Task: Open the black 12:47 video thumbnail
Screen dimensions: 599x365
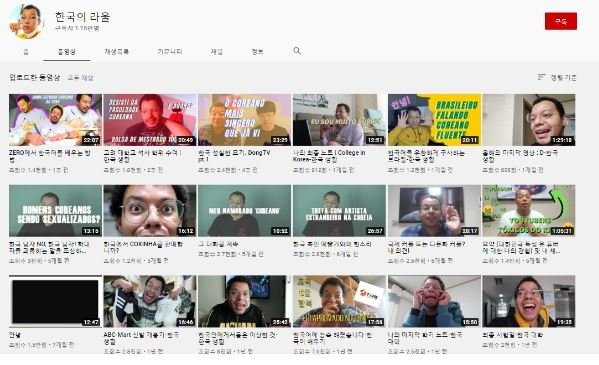Action: click(55, 301)
